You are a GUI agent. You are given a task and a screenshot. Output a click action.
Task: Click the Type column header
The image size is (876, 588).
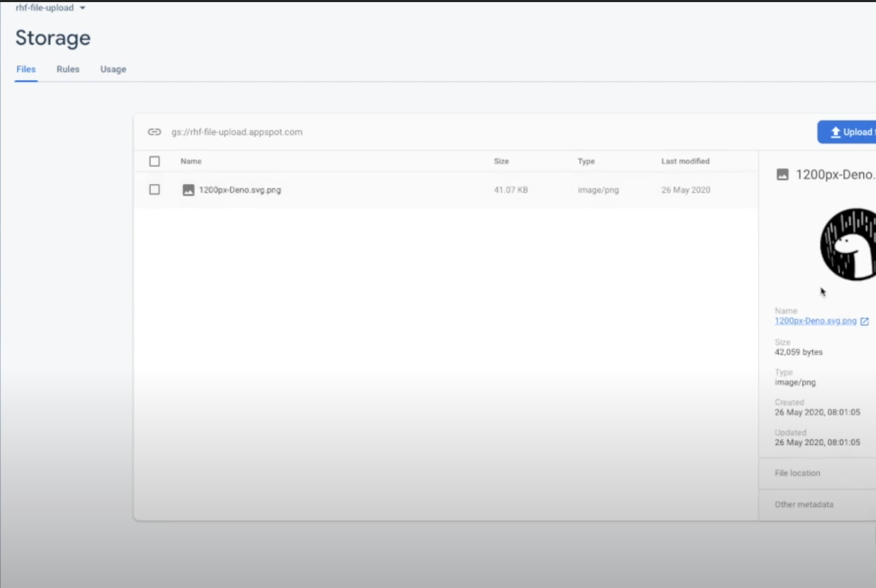coord(586,161)
